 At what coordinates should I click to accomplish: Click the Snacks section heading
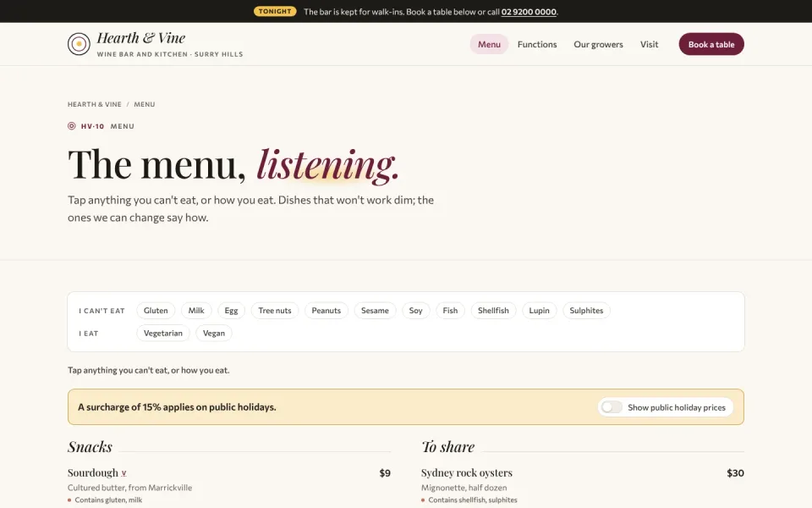pos(90,447)
